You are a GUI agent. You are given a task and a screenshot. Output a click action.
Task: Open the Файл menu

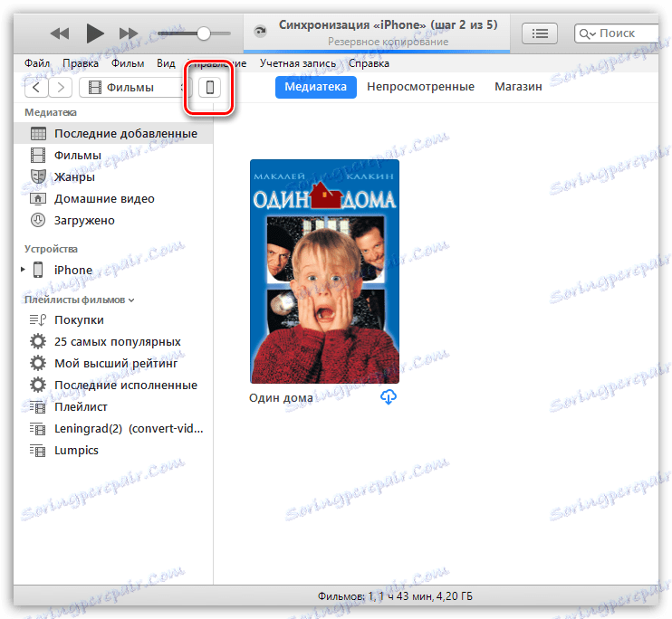(x=37, y=63)
